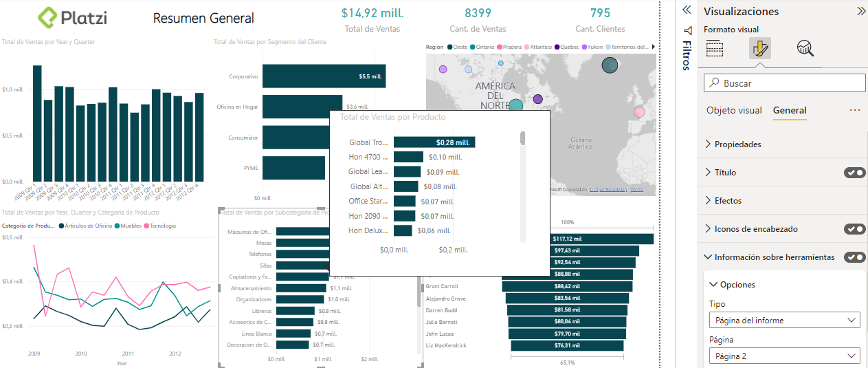Select the Corporativo segment bar
Image resolution: width=868 pixels, height=368 pixels.
pos(324,76)
